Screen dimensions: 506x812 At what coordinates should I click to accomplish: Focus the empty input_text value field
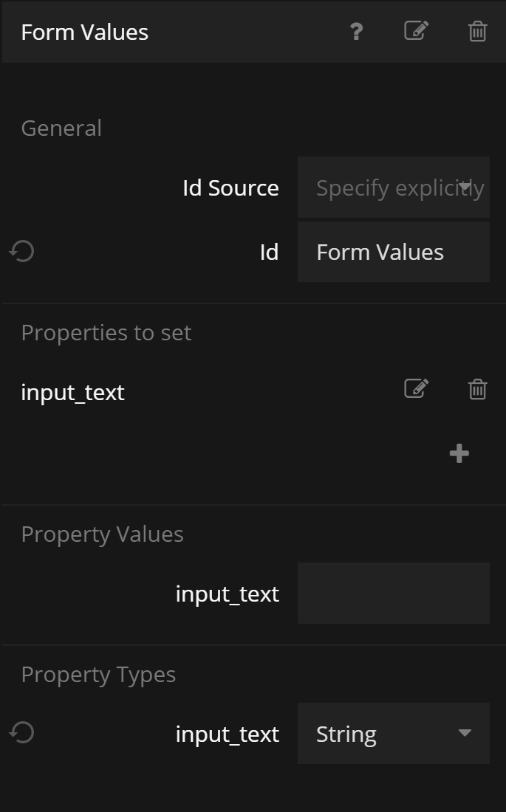[x=393, y=593]
